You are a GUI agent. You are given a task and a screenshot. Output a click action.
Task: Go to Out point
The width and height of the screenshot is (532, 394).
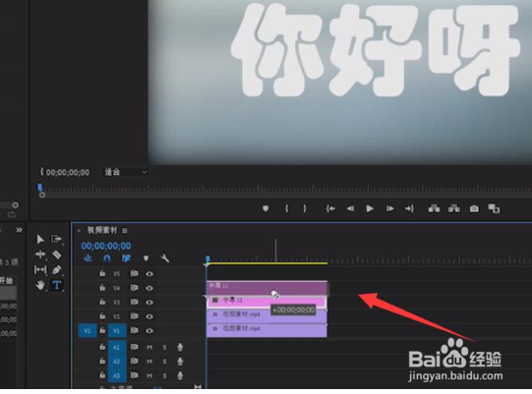coord(409,208)
